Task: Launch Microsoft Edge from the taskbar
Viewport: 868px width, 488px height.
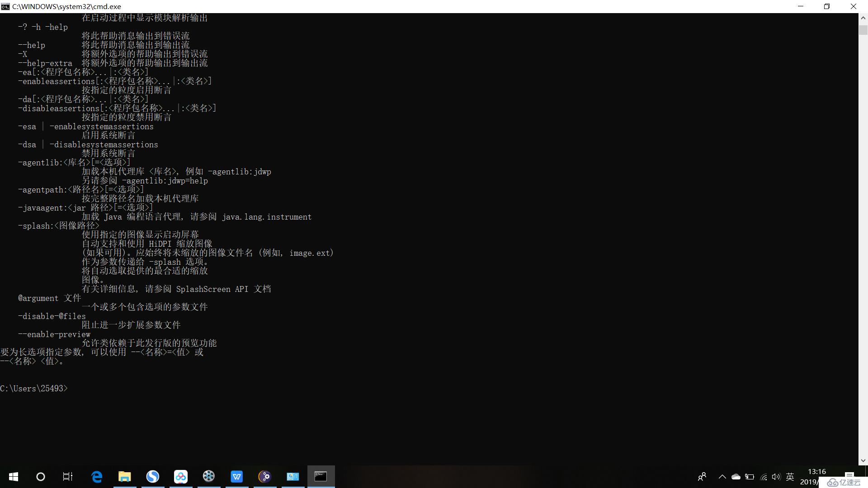Action: point(97,477)
